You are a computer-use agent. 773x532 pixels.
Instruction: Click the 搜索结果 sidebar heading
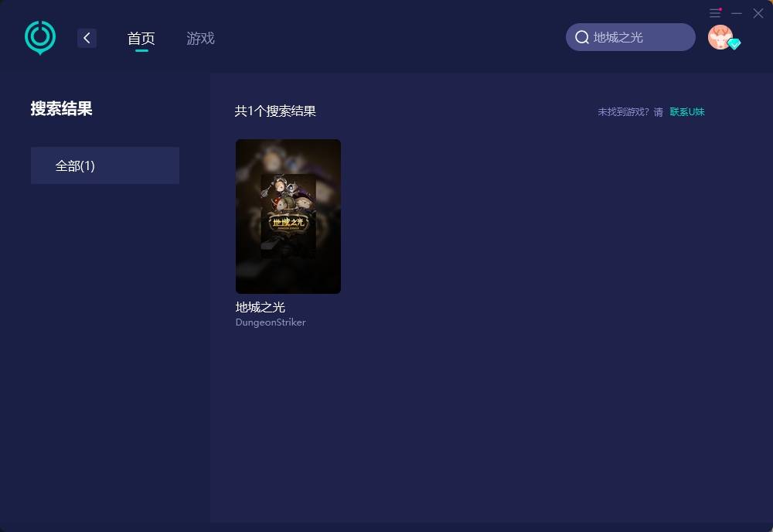[62, 108]
